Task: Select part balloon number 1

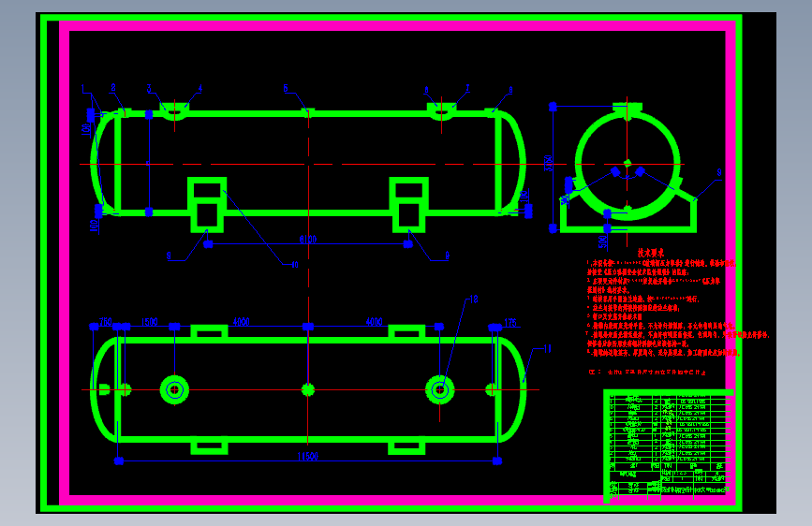Action: pyautogui.click(x=82, y=89)
